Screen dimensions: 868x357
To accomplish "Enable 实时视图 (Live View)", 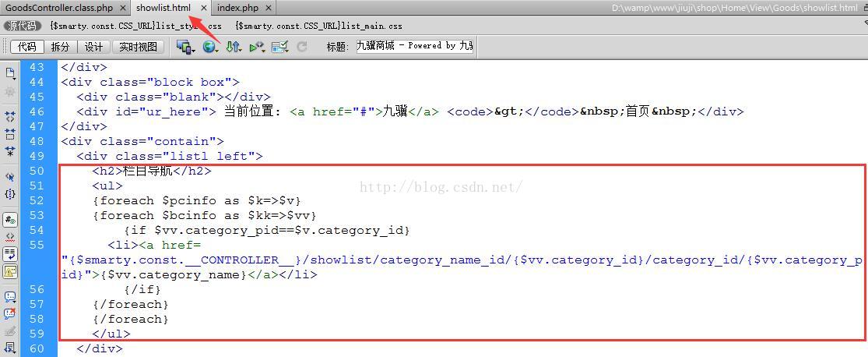I will 139,47.
